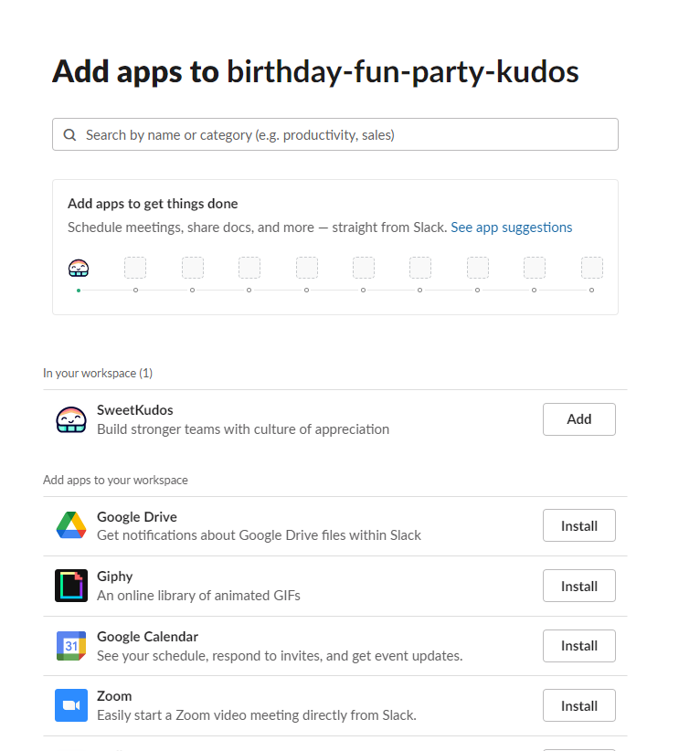This screenshot has width=700, height=751.
Task: Click SweetKudos icon in app progress row
Action: pos(79,268)
